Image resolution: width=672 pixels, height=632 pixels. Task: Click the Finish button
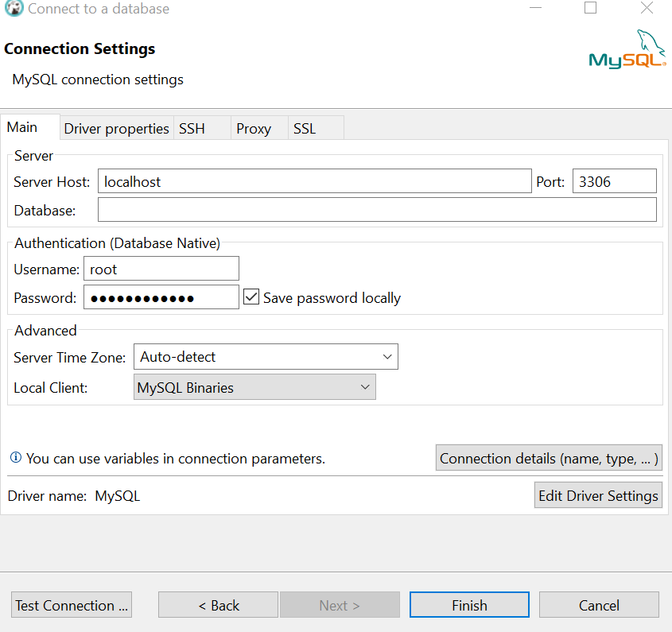(469, 605)
